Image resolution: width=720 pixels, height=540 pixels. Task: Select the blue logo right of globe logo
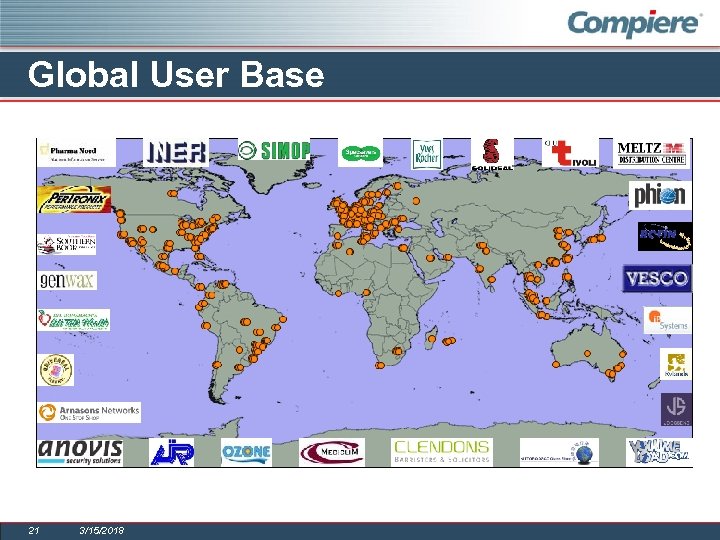(x=659, y=452)
